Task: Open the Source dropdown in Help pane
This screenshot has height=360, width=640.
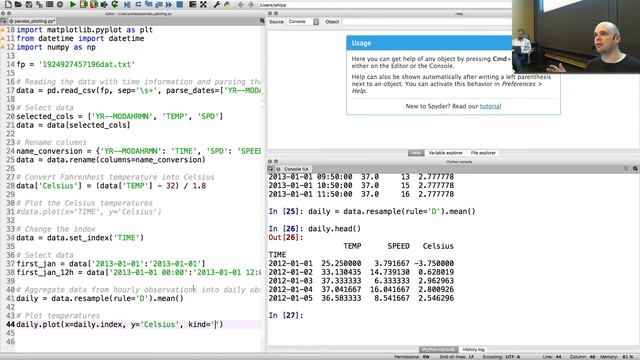Action: pyautogui.click(x=316, y=22)
